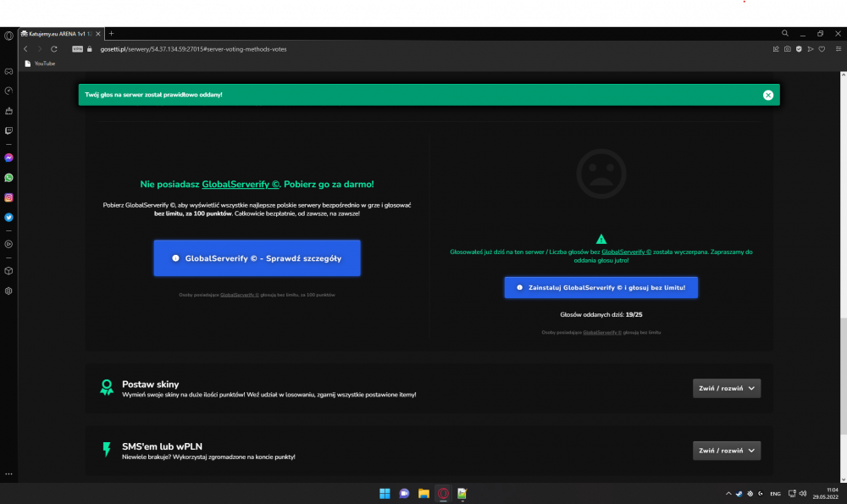Click the SMS'em lub wPLN heading
Screen dimensions: 847x504
(x=162, y=446)
